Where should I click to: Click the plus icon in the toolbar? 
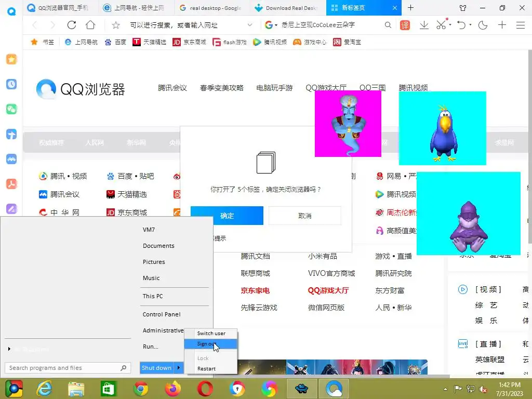502,25
